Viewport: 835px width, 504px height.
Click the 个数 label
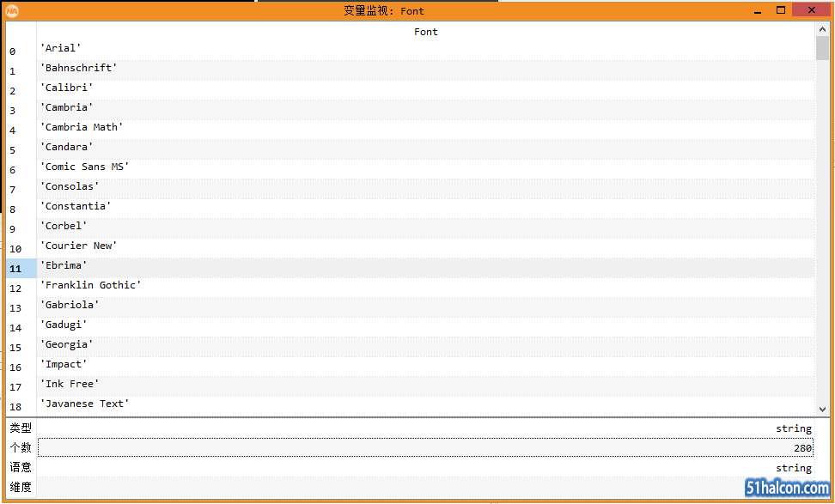(x=21, y=447)
